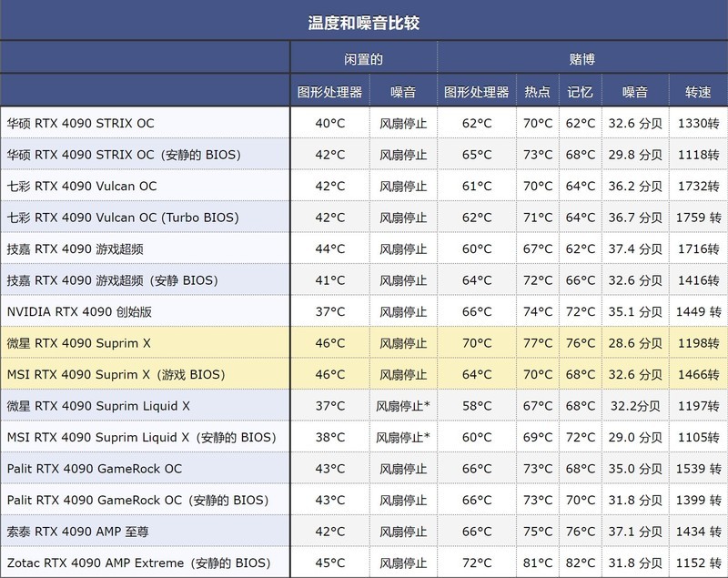This screenshot has height=578, width=728.
Task: Select the 1330转 fan speed cell
Action: pos(699,121)
